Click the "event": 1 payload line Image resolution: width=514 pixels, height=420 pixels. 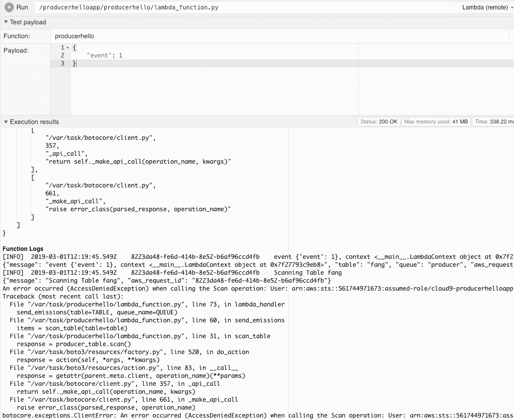105,56
